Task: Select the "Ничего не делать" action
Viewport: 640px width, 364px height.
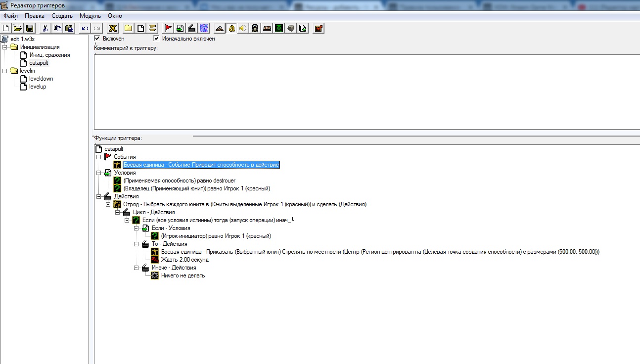Action: [183, 275]
